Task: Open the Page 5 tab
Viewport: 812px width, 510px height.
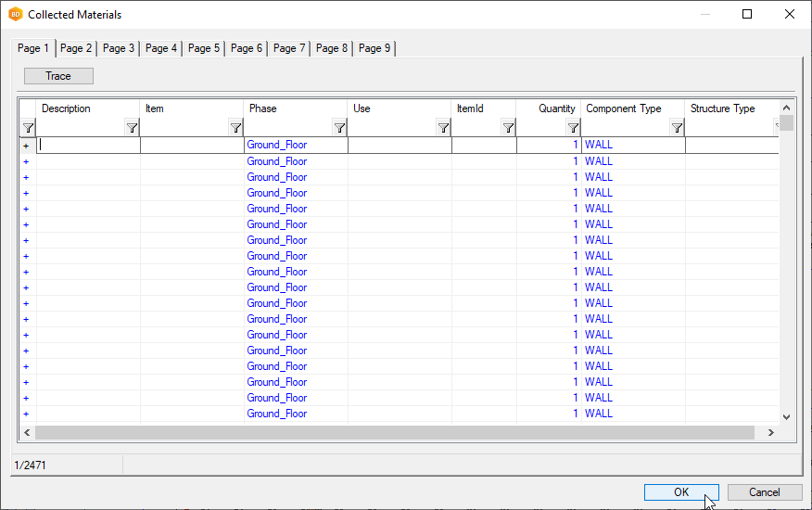Action: coord(204,48)
